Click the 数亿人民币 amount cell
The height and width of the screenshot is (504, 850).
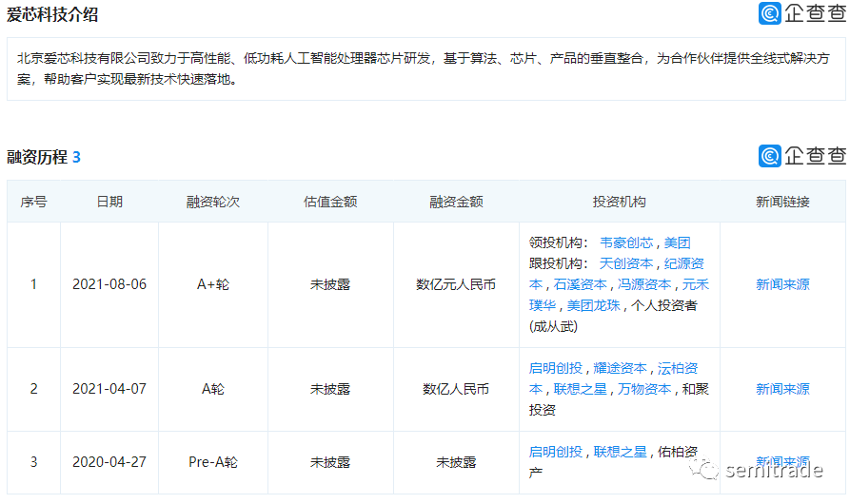(x=456, y=389)
